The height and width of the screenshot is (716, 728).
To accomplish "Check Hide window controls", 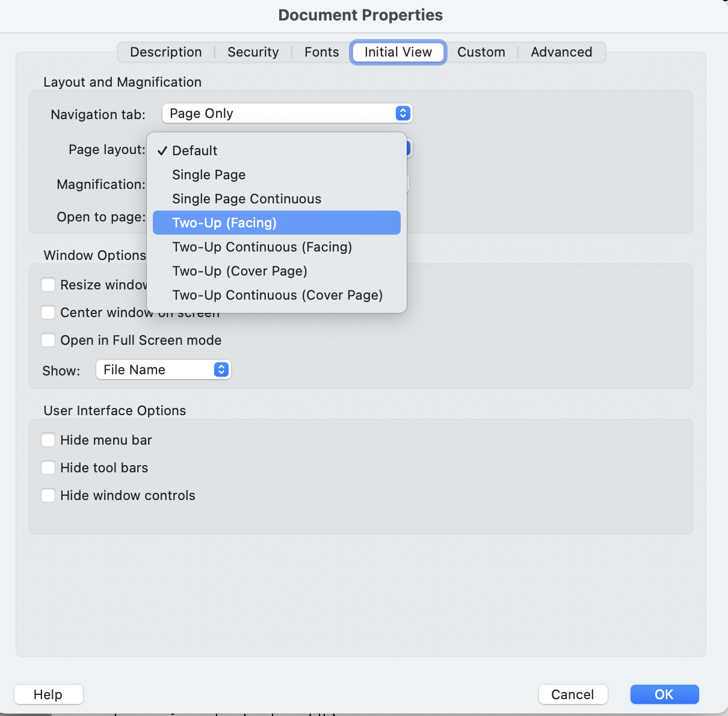I will pyautogui.click(x=48, y=495).
